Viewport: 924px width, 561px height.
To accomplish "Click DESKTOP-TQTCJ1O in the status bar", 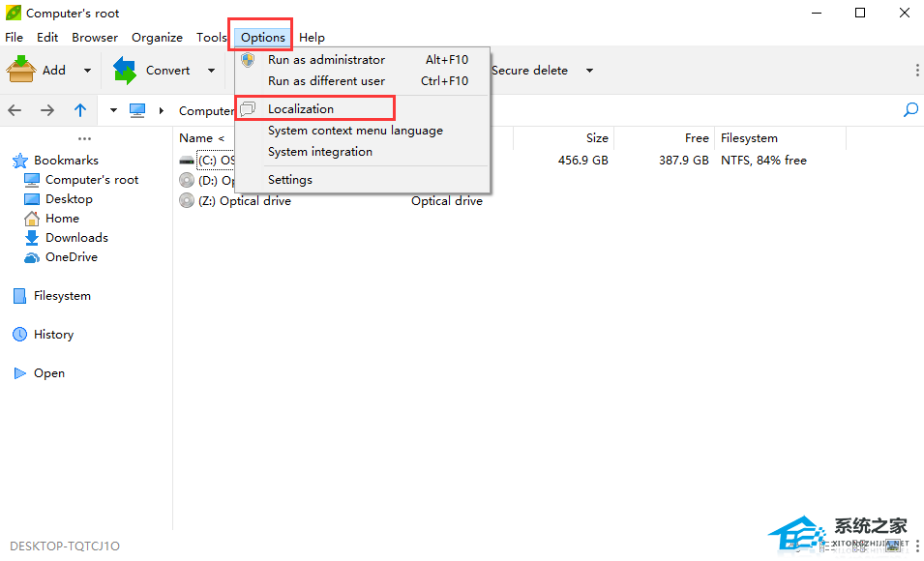I will (x=65, y=546).
